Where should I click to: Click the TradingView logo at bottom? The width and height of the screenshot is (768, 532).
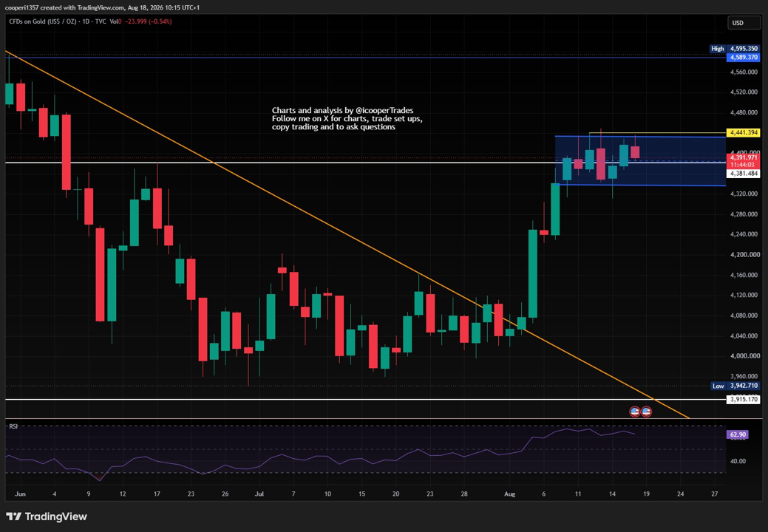coord(47,516)
